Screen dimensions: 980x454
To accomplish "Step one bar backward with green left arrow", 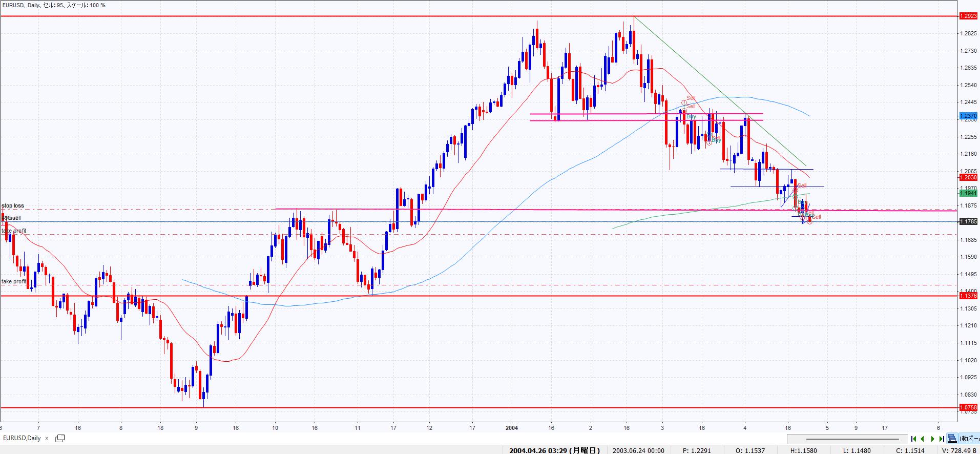I will [923, 439].
